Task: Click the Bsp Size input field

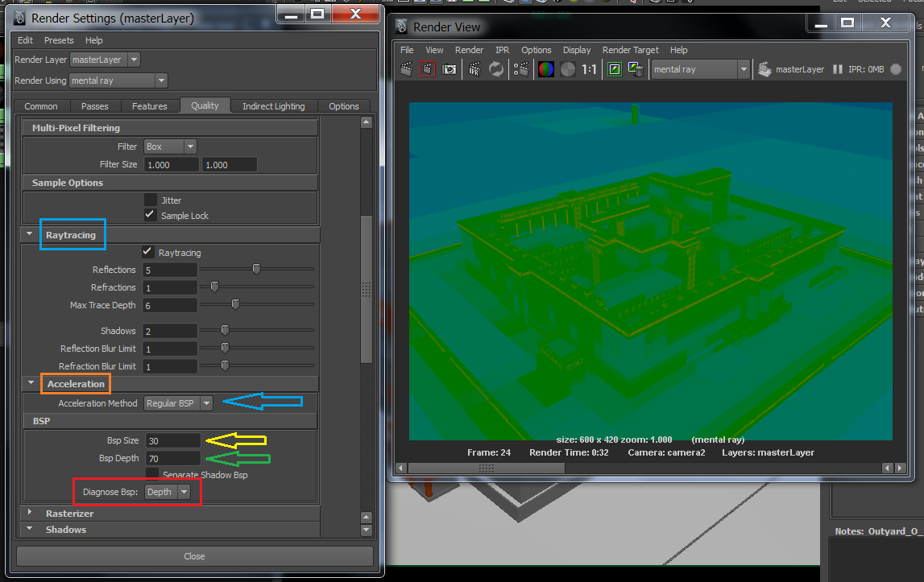Action: [x=172, y=440]
